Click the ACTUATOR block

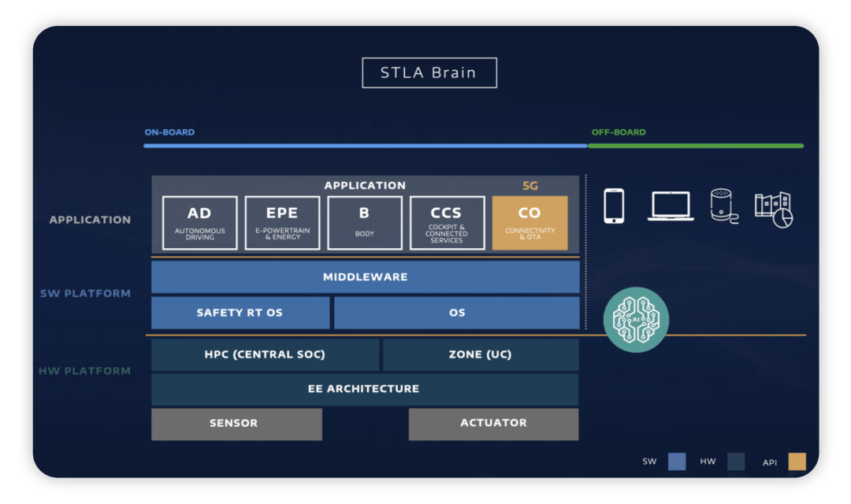click(493, 424)
